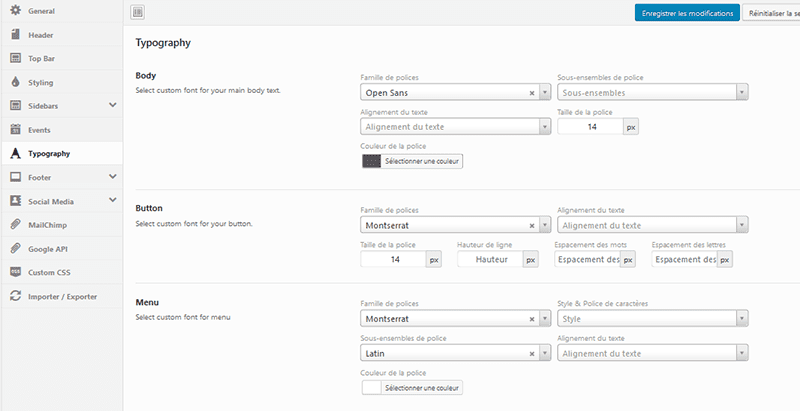The image size is (800, 411).
Task: Expand the Footer submenu chevron
Action: [x=113, y=176]
